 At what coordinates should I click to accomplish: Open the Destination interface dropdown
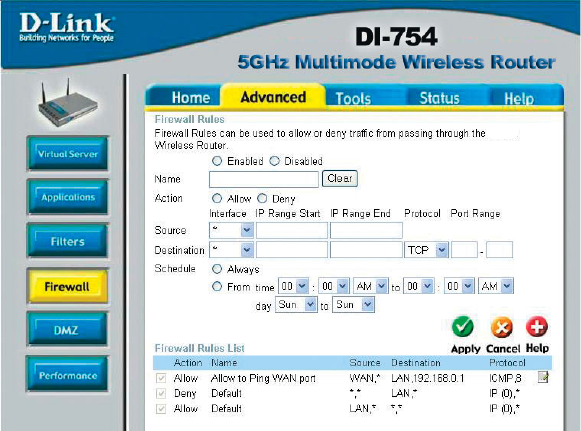point(232,250)
